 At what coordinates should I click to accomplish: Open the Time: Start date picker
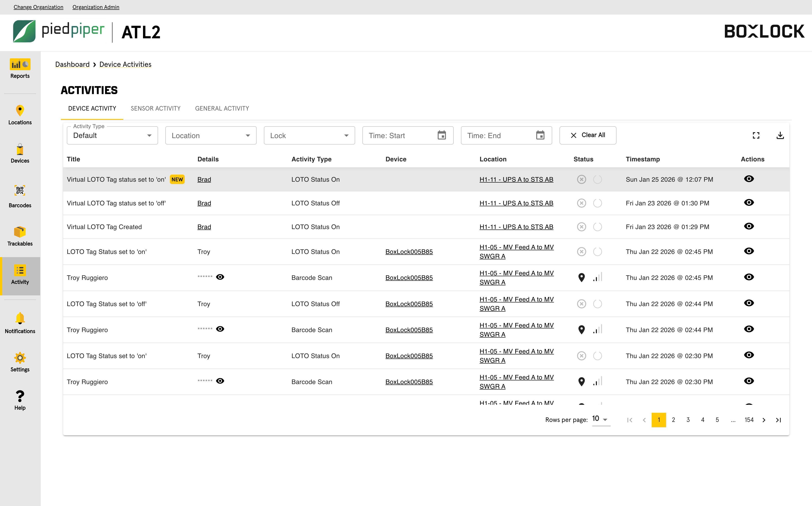(x=442, y=135)
